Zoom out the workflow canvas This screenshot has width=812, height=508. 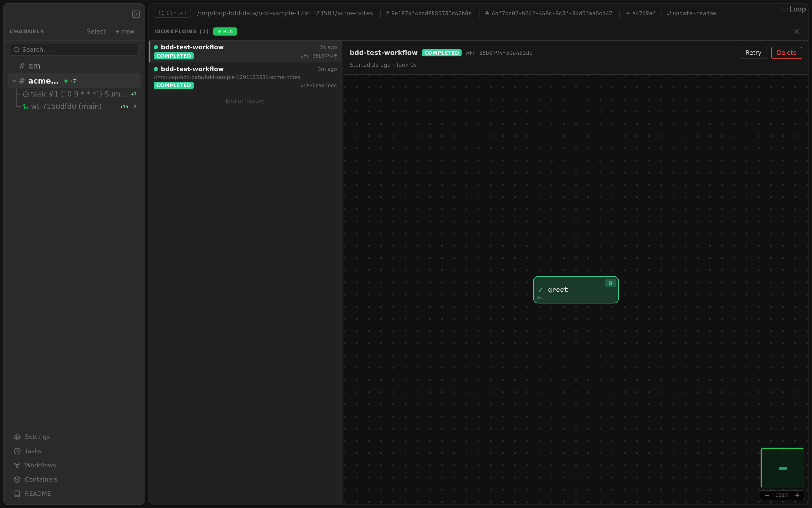pos(767,495)
